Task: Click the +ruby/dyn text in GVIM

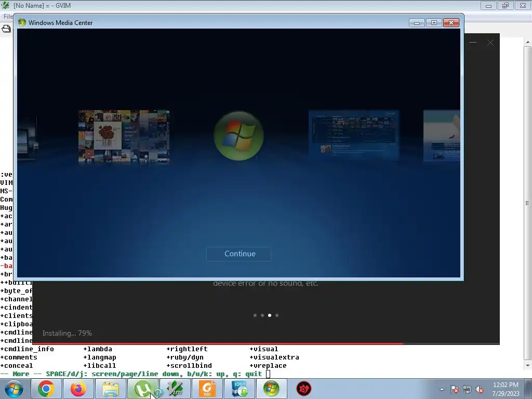Action: tap(185, 357)
